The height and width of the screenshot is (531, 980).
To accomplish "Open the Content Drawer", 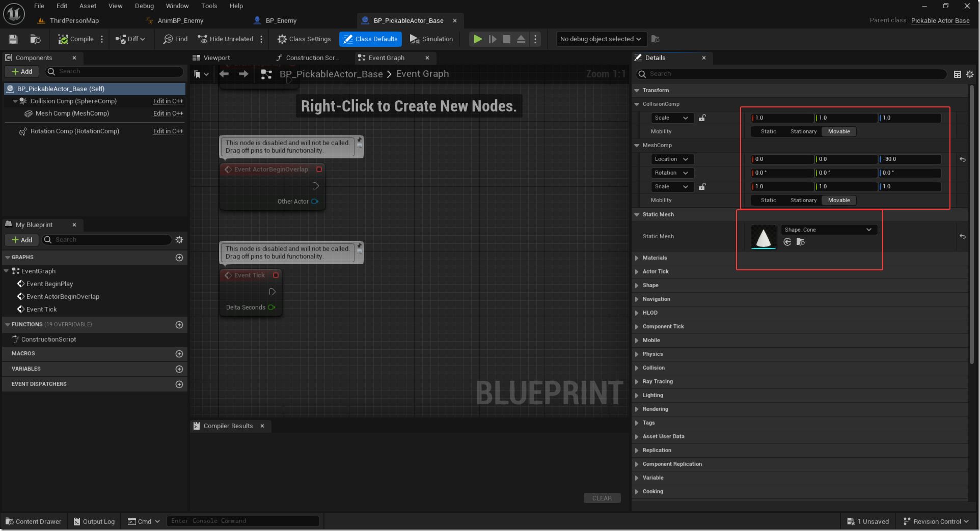I will [33, 522].
